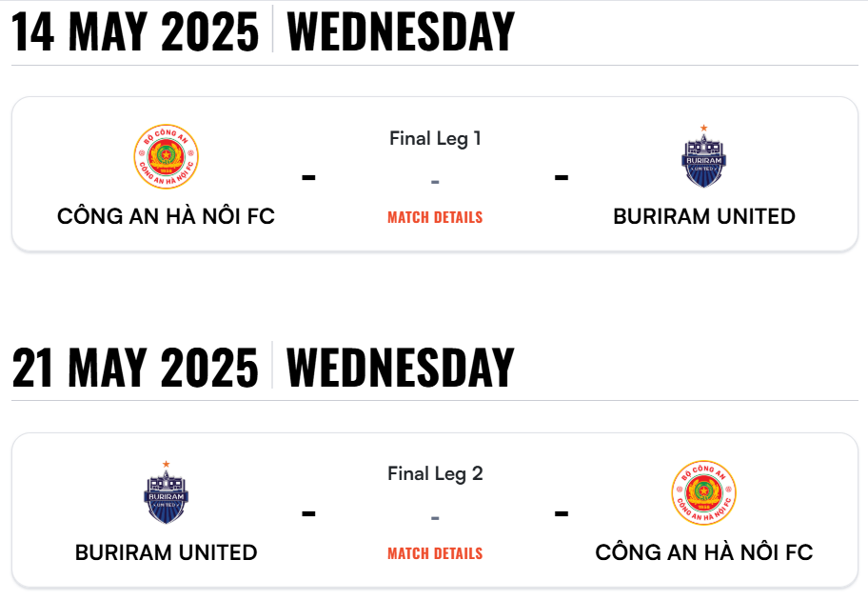Screen dimensions: 868x600
Task: Click Buriram United crest in Final Leg 2
Action: [x=166, y=492]
